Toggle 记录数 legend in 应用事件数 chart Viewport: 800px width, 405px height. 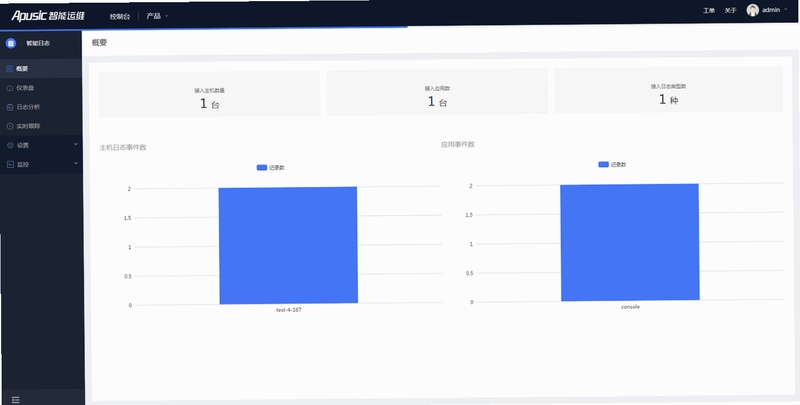coord(612,164)
